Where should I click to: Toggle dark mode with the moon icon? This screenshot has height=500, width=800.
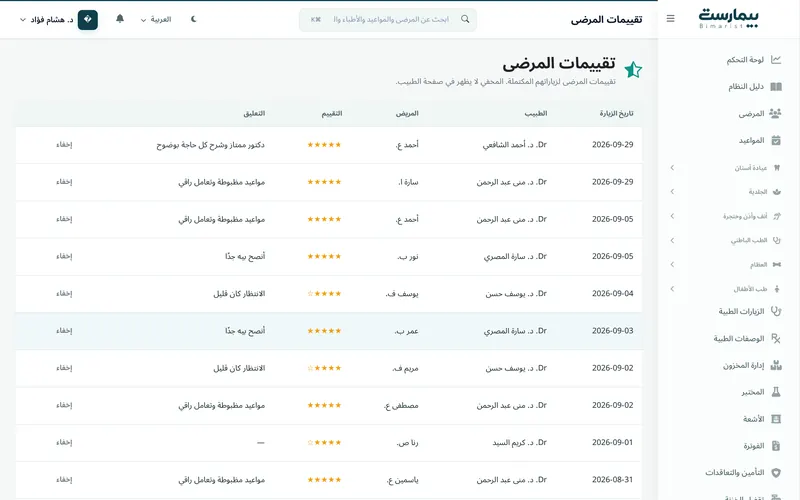tap(194, 19)
